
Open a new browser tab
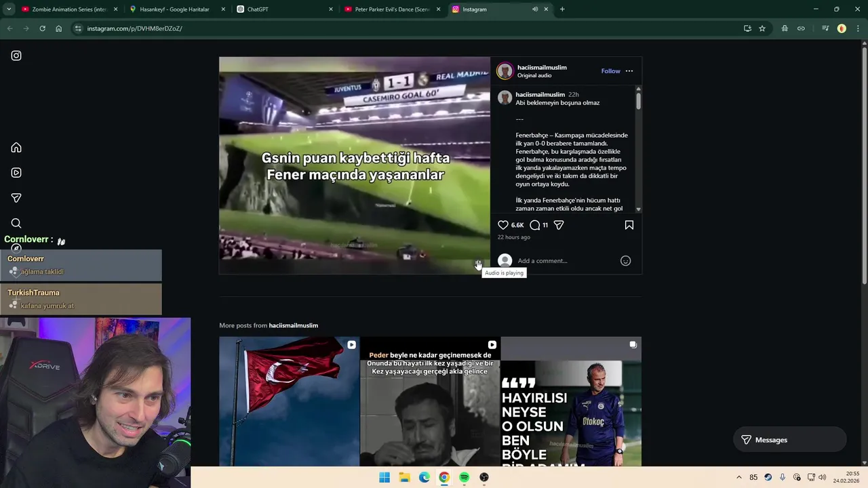click(562, 9)
